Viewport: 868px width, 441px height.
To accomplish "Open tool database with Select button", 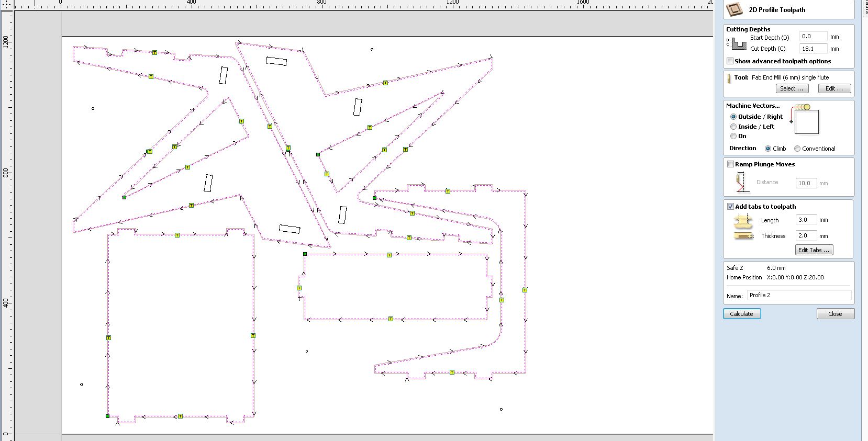I will (x=792, y=88).
